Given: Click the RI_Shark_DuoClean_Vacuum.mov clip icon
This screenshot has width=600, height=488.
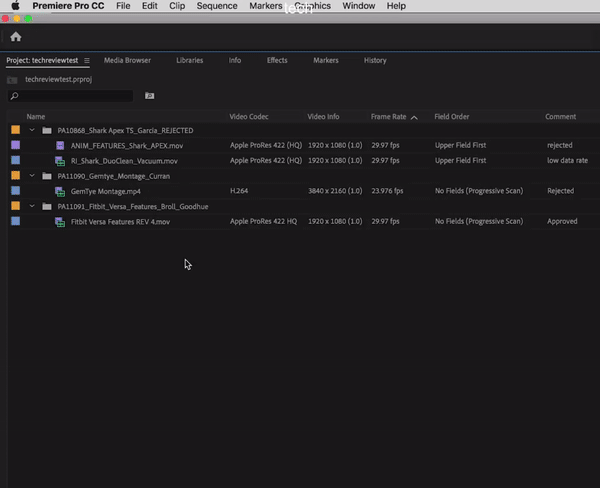Looking at the screenshot, I should point(60,161).
